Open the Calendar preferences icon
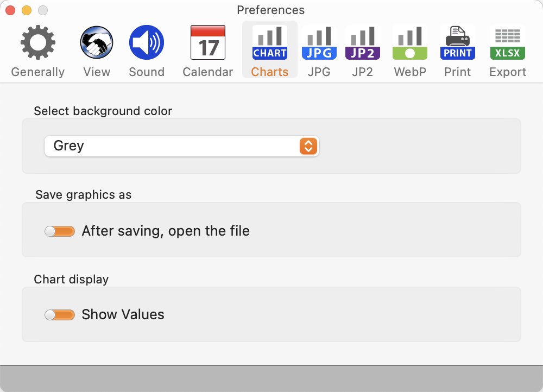This screenshot has height=392, width=543. 208,42
